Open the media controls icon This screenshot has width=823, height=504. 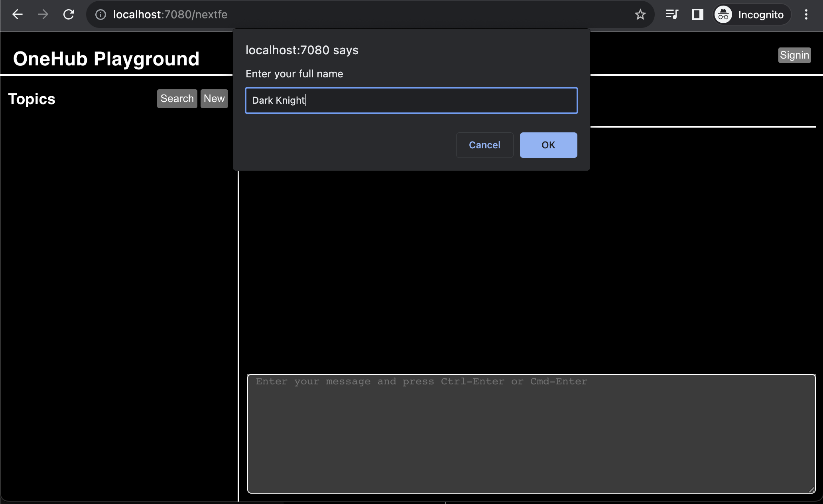pos(672,15)
